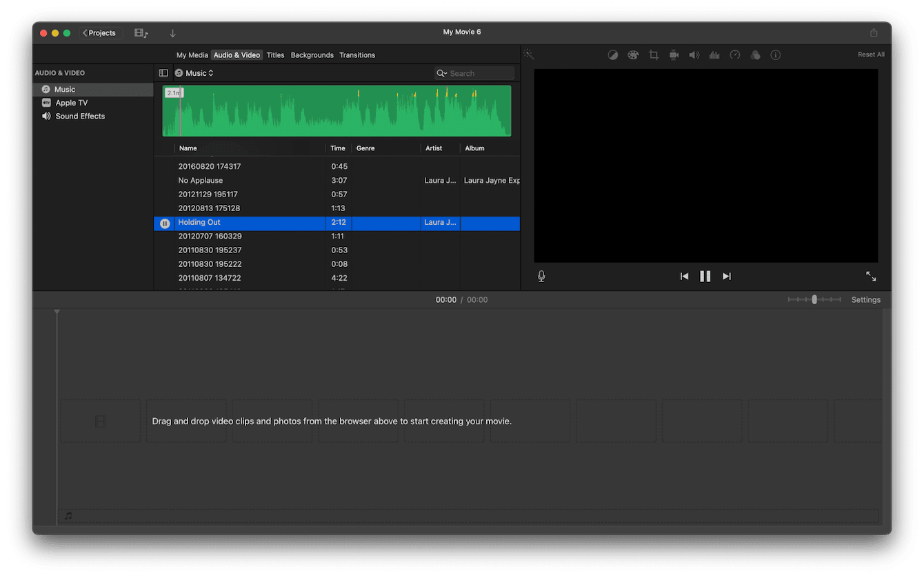Image resolution: width=924 pixels, height=578 pixels.
Task: Expand the Music source dropdown
Action: point(194,73)
